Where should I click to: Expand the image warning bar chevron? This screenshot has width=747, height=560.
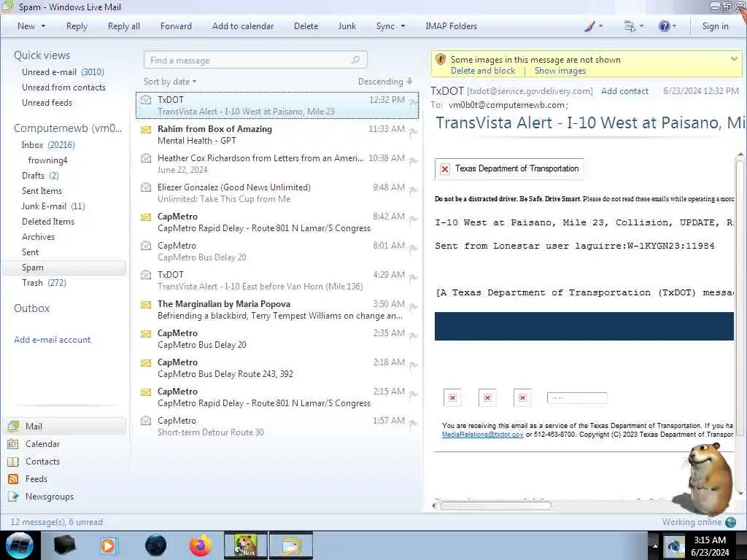click(734, 59)
